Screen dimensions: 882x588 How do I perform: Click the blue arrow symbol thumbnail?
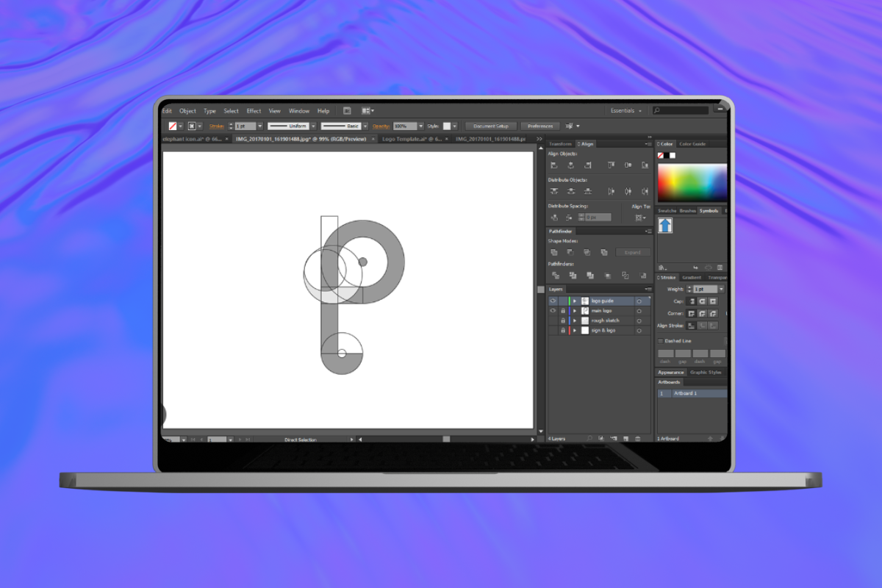[x=665, y=226]
